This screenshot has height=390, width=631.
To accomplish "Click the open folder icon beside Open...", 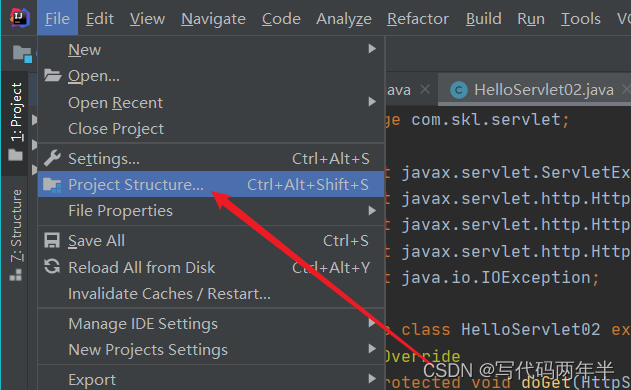I will (x=52, y=75).
